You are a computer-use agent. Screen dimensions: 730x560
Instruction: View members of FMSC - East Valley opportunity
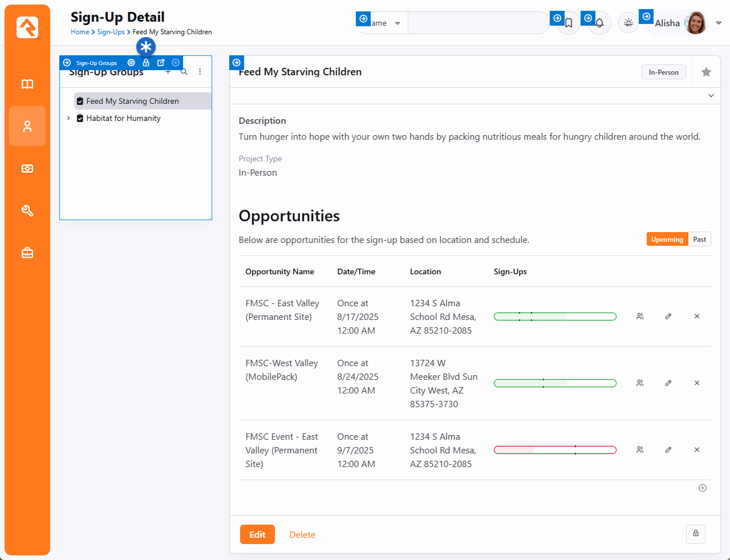pos(640,316)
